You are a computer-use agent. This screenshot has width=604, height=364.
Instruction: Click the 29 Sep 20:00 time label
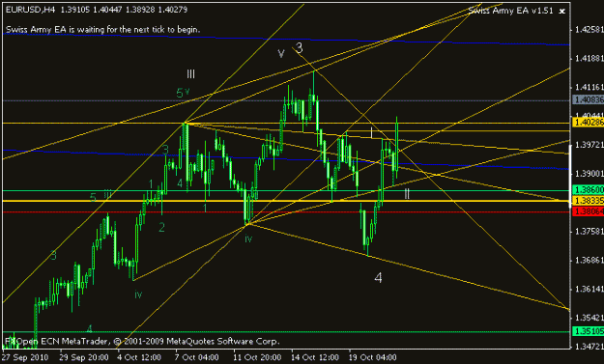pos(84,357)
